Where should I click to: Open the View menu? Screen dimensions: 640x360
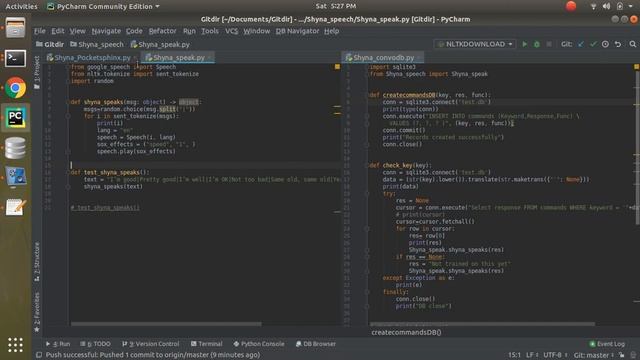tap(78, 31)
